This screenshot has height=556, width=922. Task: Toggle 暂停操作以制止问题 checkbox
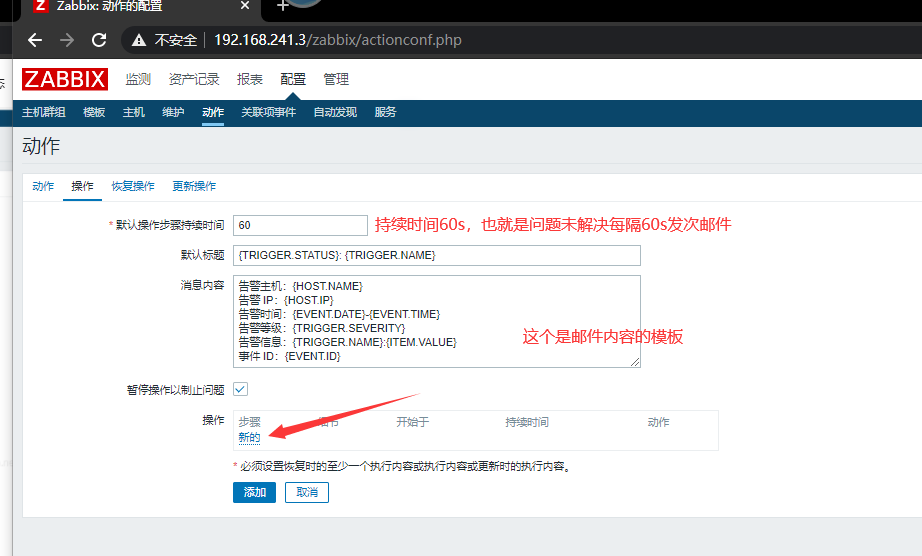pos(240,389)
